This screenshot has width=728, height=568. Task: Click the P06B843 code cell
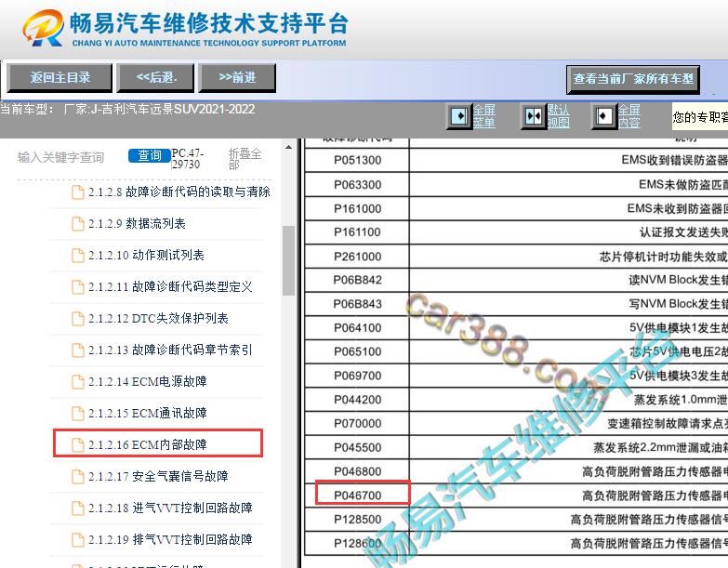(357, 304)
